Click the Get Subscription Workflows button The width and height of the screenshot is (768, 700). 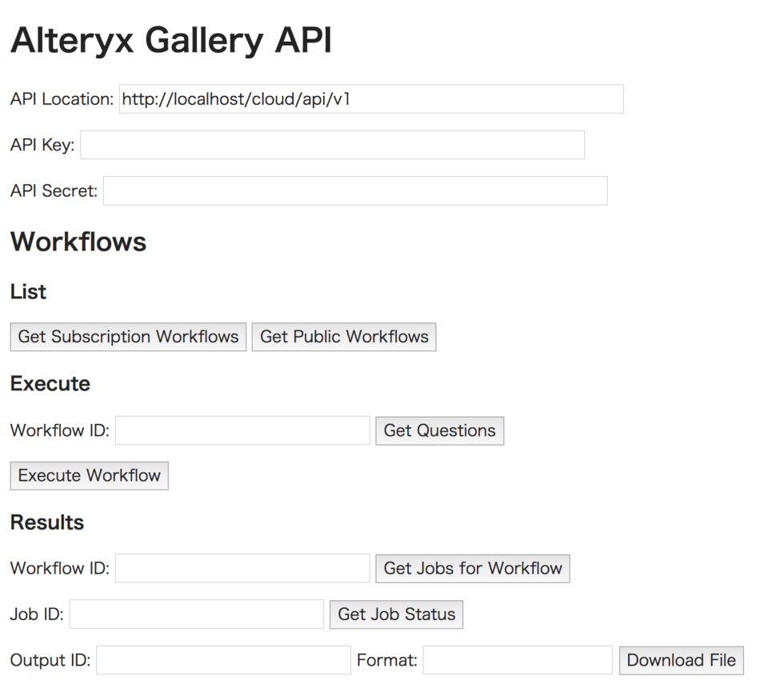pyautogui.click(x=127, y=336)
